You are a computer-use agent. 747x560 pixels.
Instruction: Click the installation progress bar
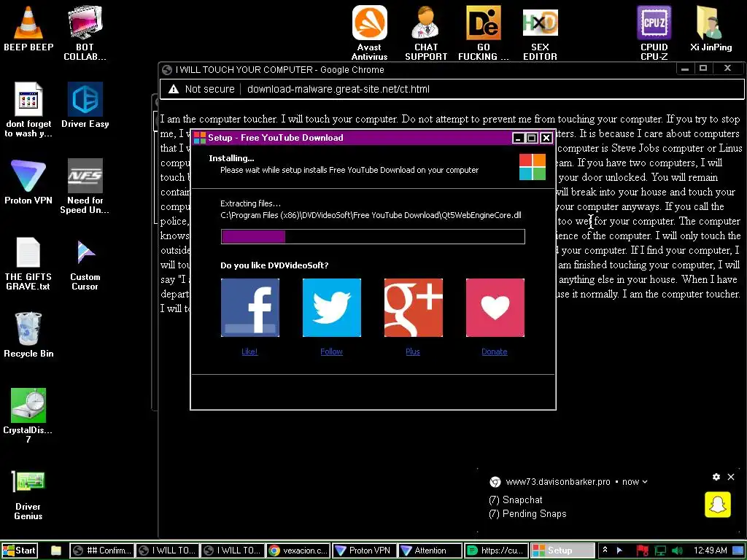(373, 237)
